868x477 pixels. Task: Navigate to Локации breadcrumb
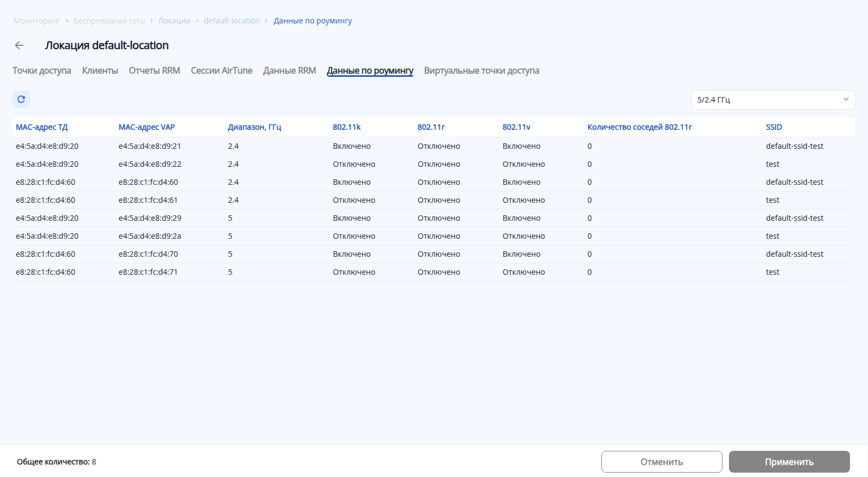click(174, 21)
